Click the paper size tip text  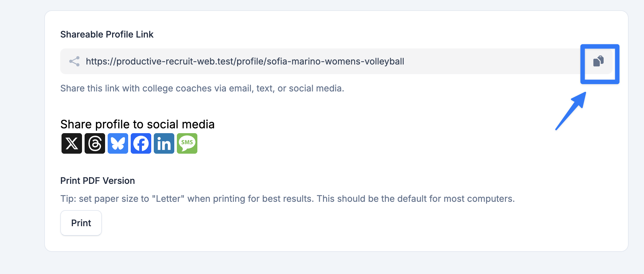tap(287, 199)
